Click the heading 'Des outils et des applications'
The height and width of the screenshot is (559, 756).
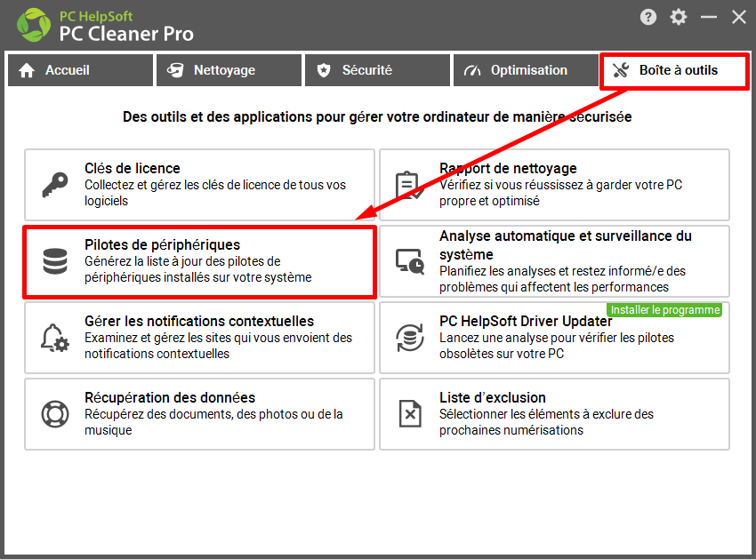click(x=377, y=117)
